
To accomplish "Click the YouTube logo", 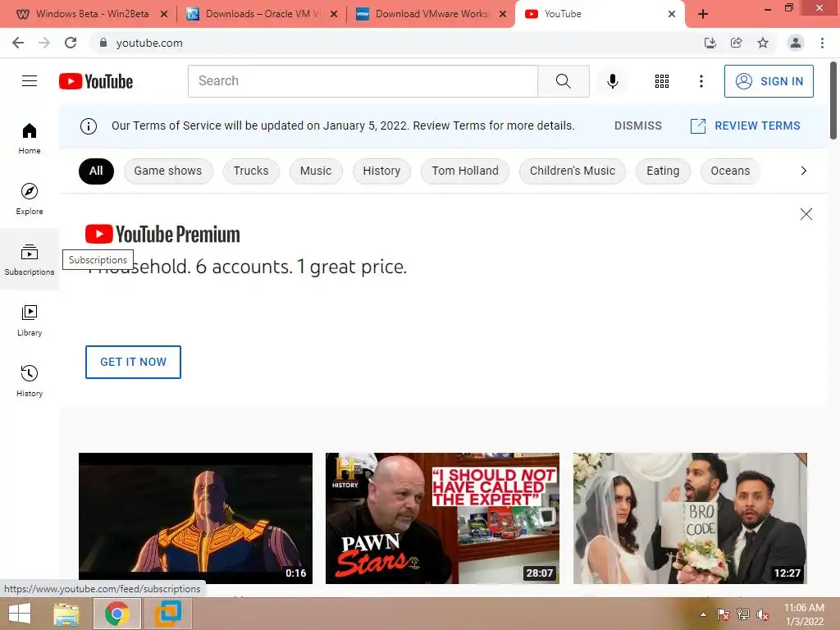I will [96, 81].
